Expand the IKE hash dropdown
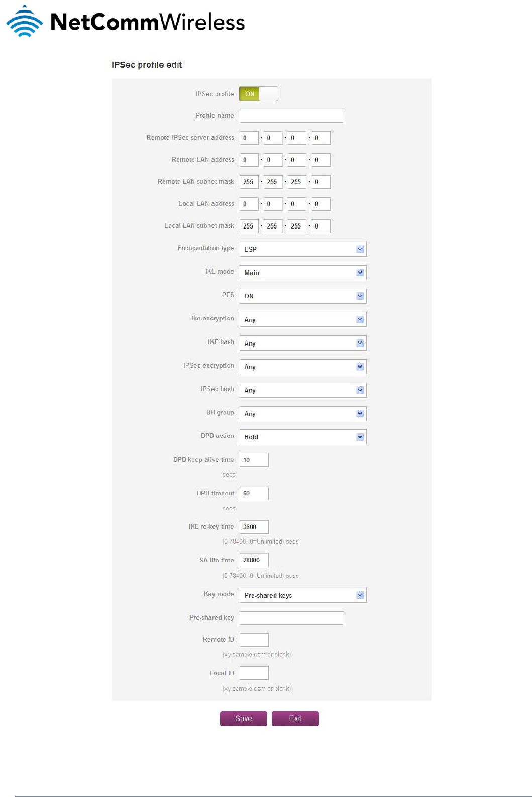 coord(302,344)
